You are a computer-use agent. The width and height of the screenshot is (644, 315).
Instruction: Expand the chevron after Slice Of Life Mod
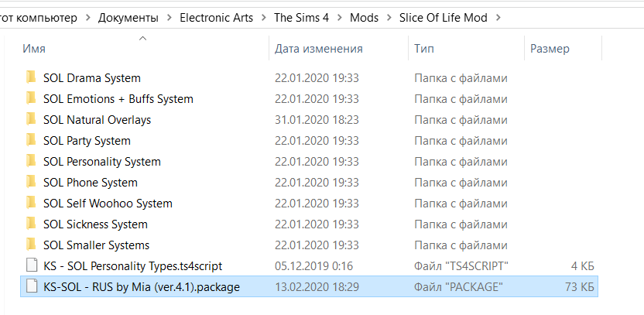click(x=498, y=18)
